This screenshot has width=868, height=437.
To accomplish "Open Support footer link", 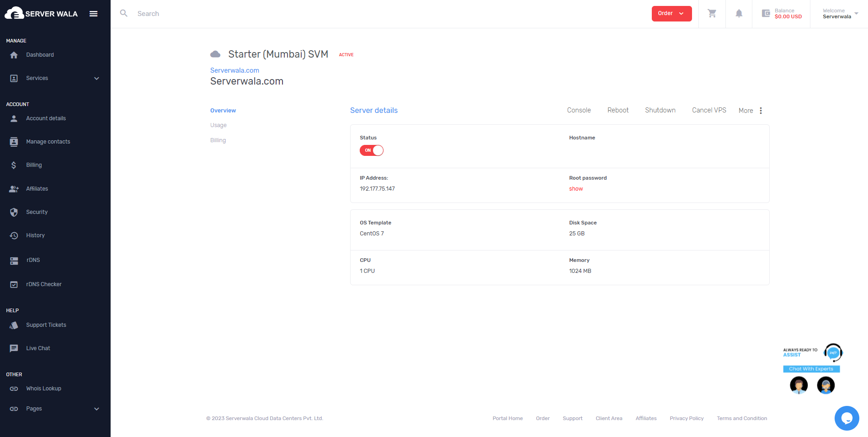I will click(572, 418).
